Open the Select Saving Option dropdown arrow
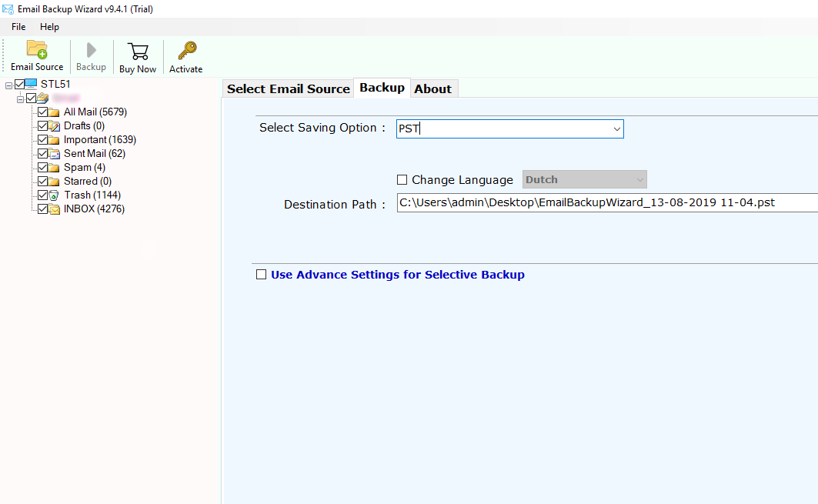The width and height of the screenshot is (818, 504). (616, 129)
